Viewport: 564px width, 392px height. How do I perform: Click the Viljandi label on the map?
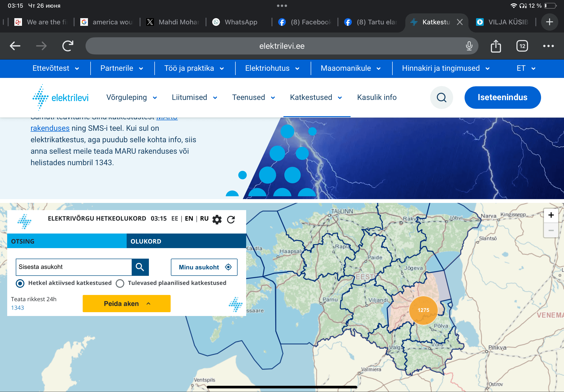click(x=378, y=300)
